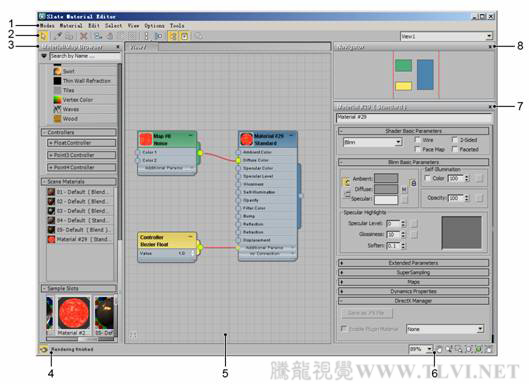
Task: Collapse the Scene Materials group
Action: click(79, 182)
